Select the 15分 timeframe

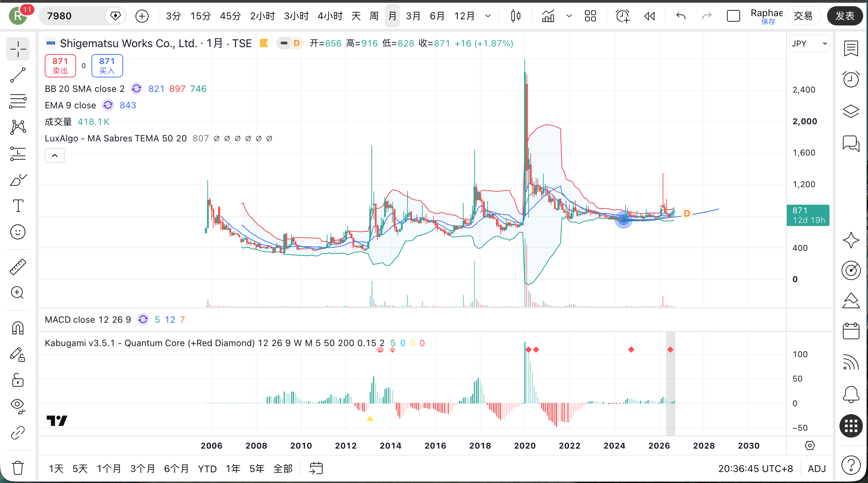200,16
